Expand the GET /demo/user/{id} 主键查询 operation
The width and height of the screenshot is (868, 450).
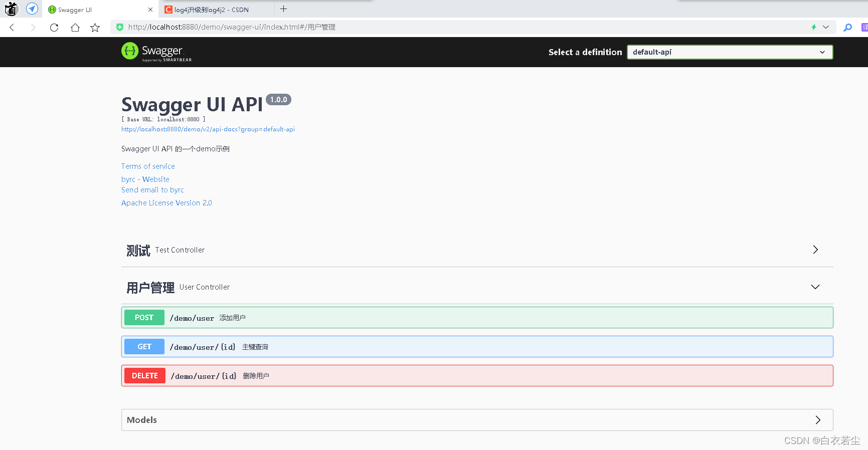pyautogui.click(x=477, y=347)
